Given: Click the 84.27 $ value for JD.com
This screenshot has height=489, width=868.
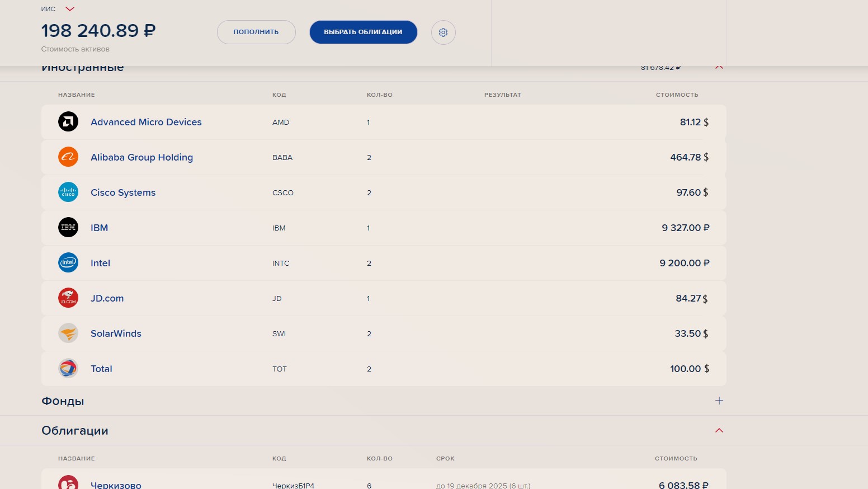Looking at the screenshot, I should point(692,298).
